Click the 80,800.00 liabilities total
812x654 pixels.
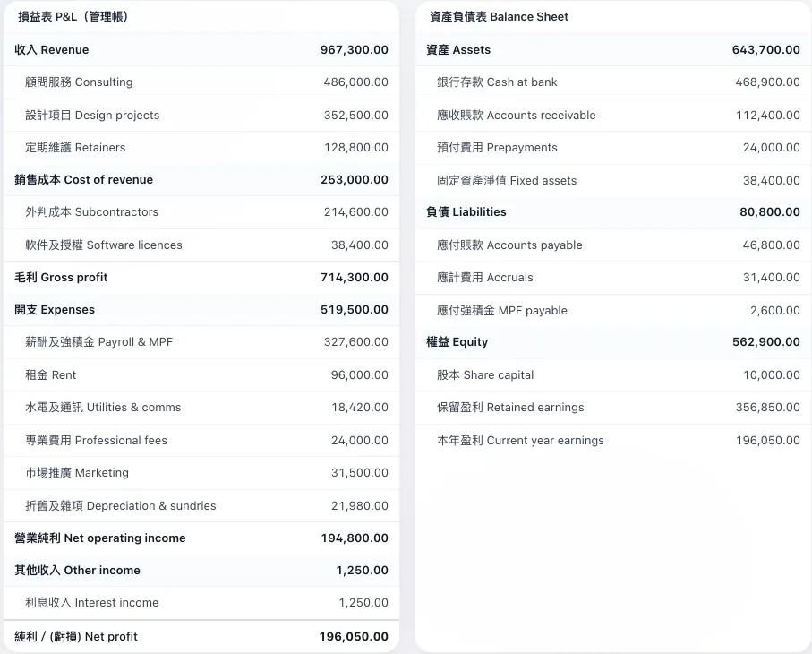click(770, 212)
